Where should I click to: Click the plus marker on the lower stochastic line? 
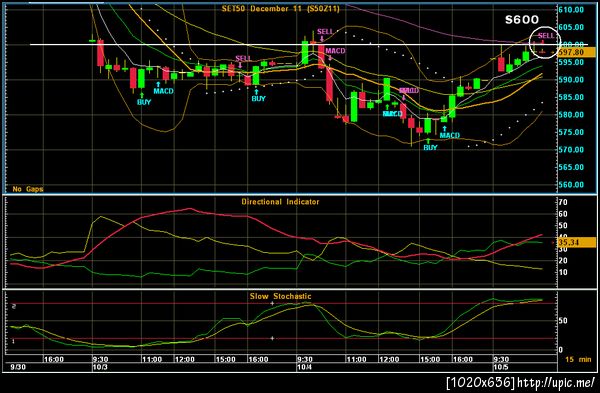point(272,338)
